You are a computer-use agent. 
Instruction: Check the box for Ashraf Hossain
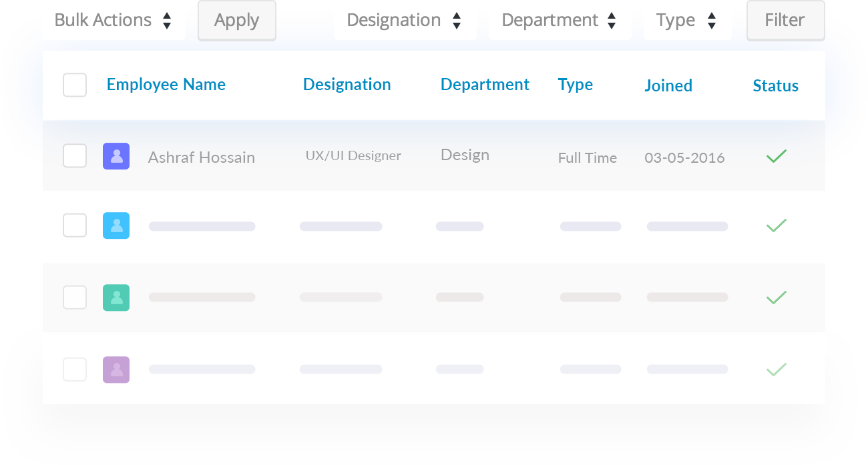75,156
